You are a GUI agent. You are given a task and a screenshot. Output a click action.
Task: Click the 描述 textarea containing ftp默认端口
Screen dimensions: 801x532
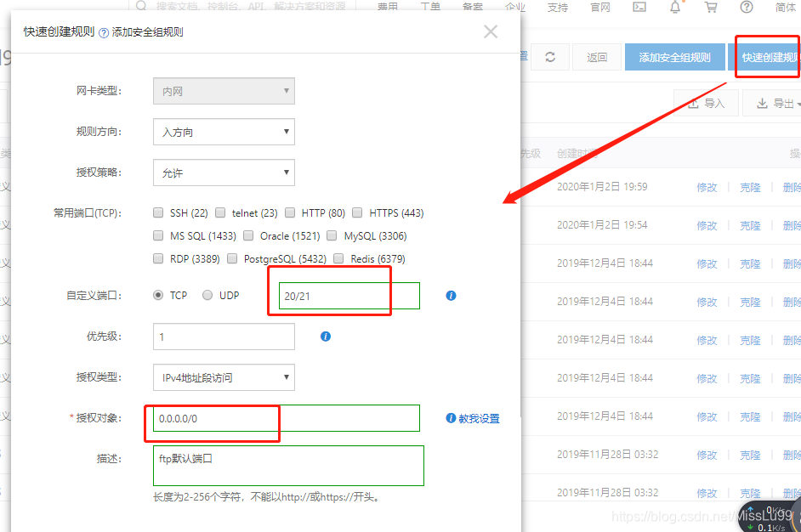pos(288,466)
